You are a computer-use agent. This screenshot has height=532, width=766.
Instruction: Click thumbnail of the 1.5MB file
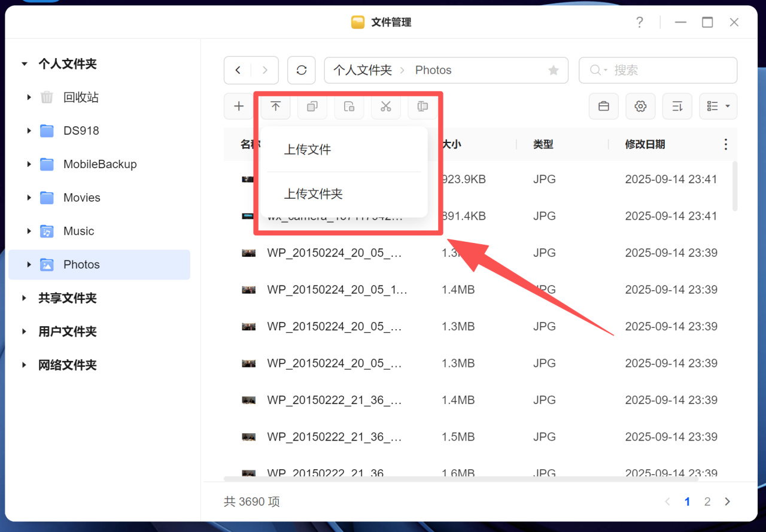point(249,437)
